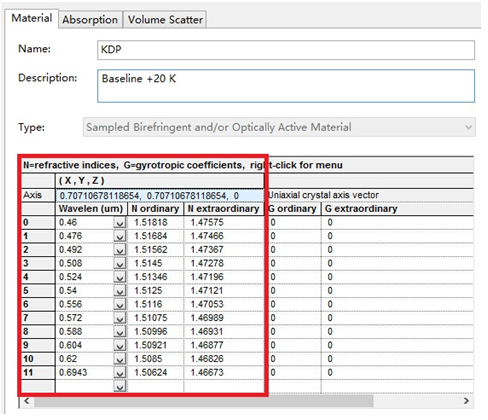Select the Axis vector cell

point(160,196)
